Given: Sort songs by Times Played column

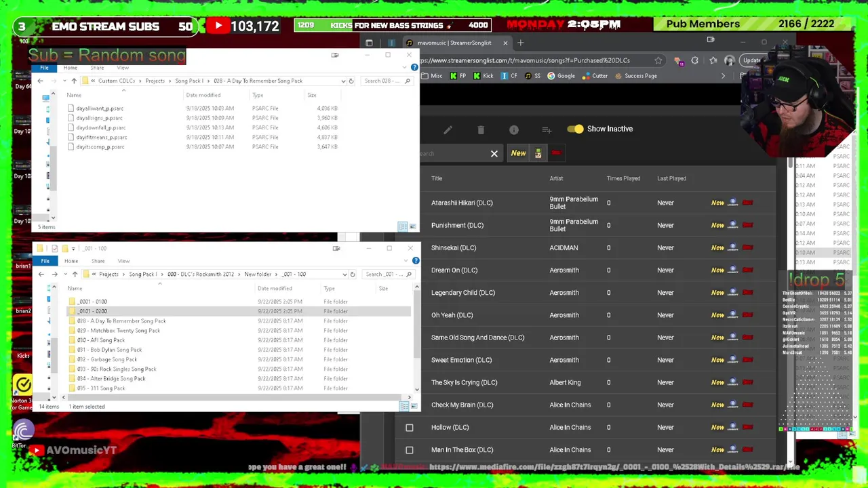Looking at the screenshot, I should point(623,178).
